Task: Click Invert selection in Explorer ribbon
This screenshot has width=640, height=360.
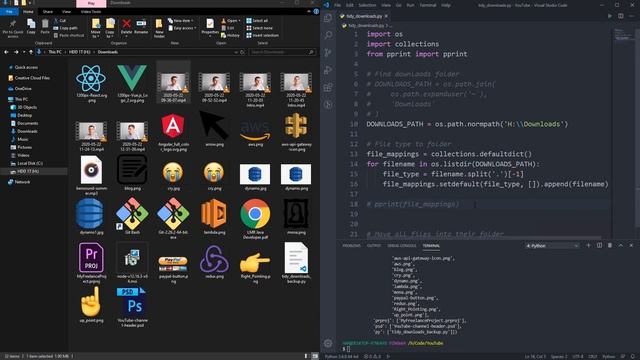Action: [x=262, y=35]
